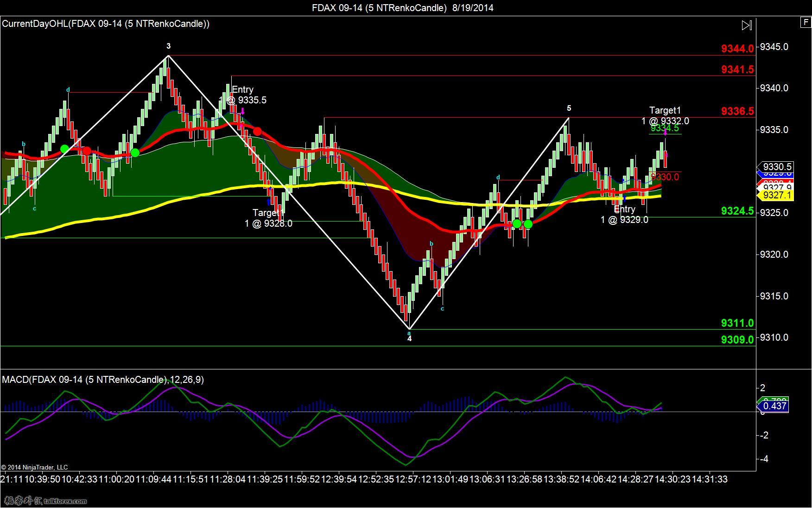Click the lone red signal dot after 9335.5 entry
The image size is (812, 508).
[257, 132]
